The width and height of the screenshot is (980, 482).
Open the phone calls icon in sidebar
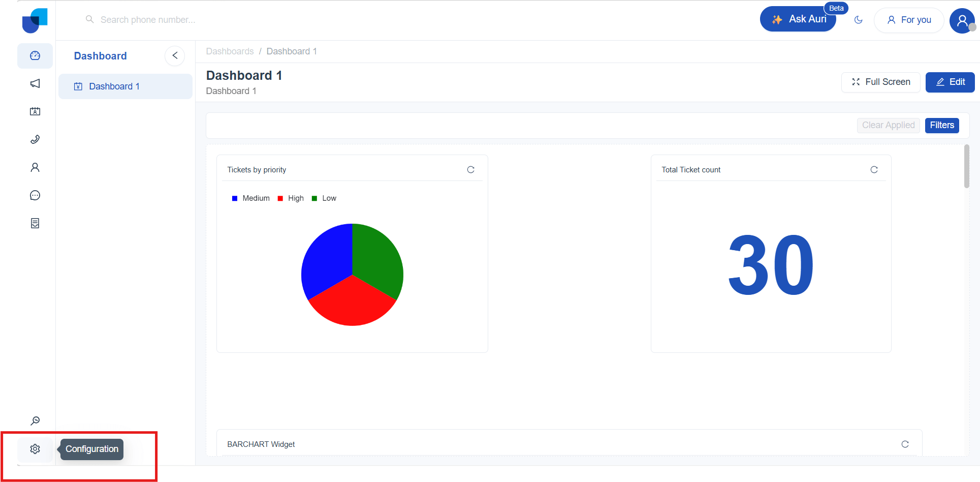pyautogui.click(x=35, y=139)
